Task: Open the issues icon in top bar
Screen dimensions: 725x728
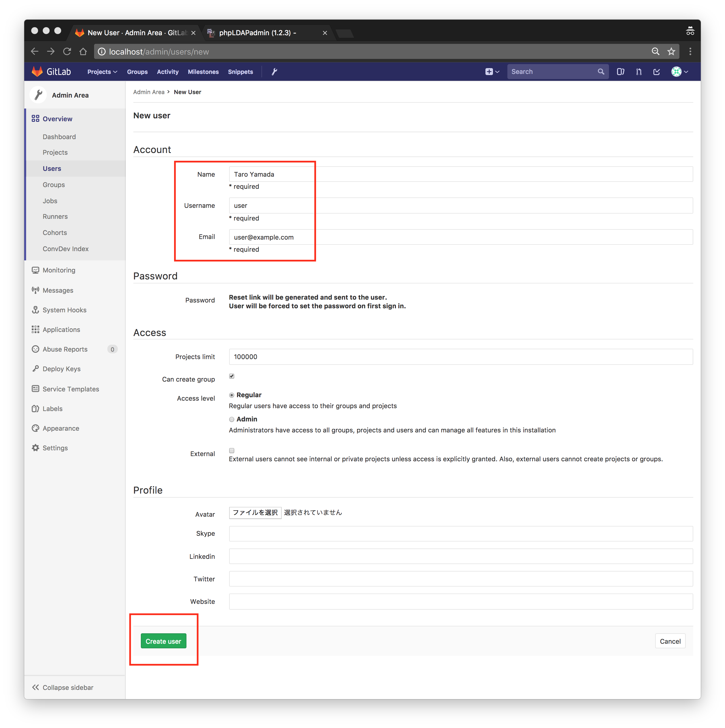Action: [x=620, y=72]
